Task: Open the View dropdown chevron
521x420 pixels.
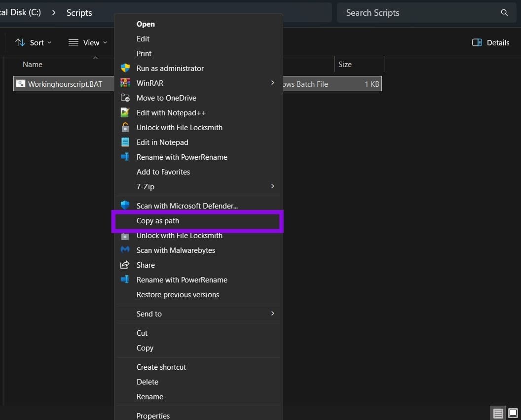Action: tap(105, 42)
